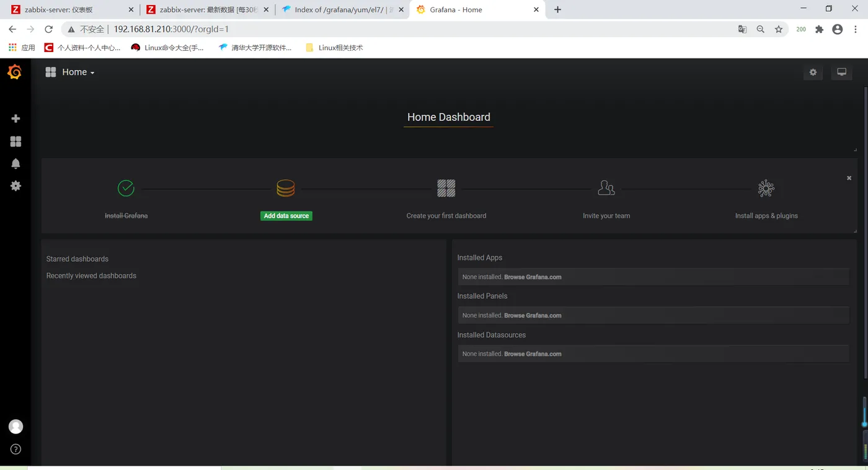Viewport: 868px width, 470px height.
Task: Open the Chrome three-dot menu
Action: 857,29
